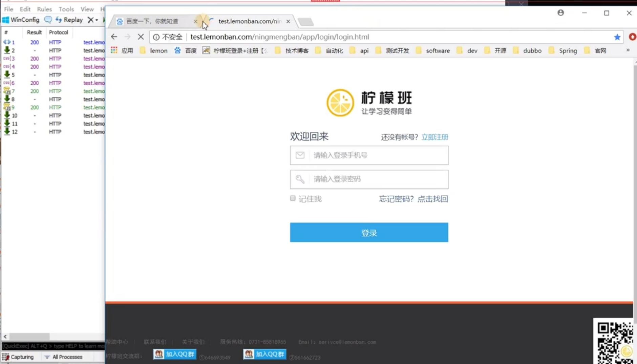Open the 技术博客 bookmark folder
Image resolution: width=637 pixels, height=364 pixels.
292,50
